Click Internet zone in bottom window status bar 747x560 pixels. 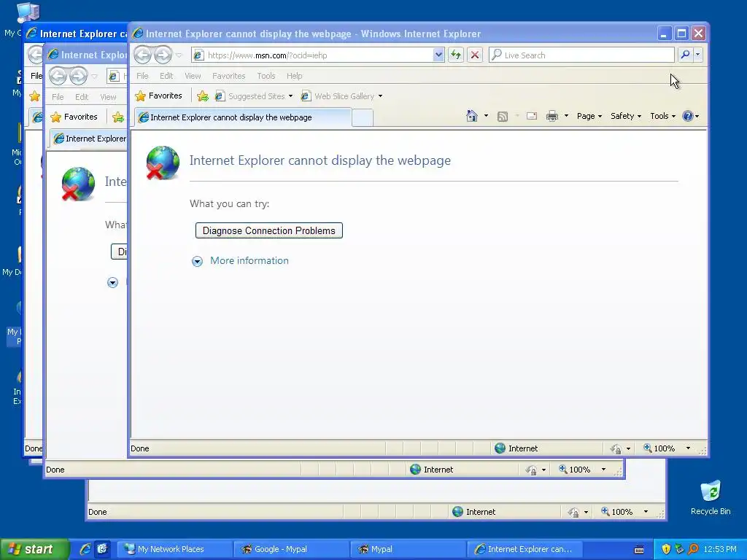click(x=474, y=512)
